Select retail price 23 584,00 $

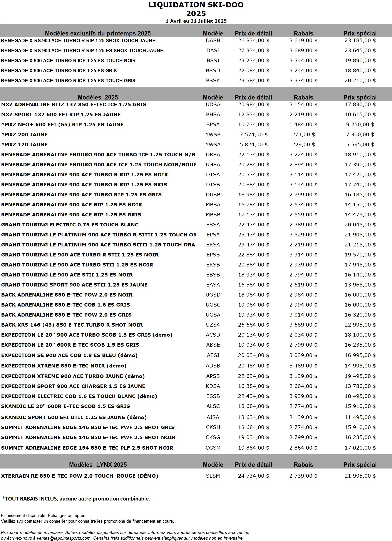tap(253, 81)
